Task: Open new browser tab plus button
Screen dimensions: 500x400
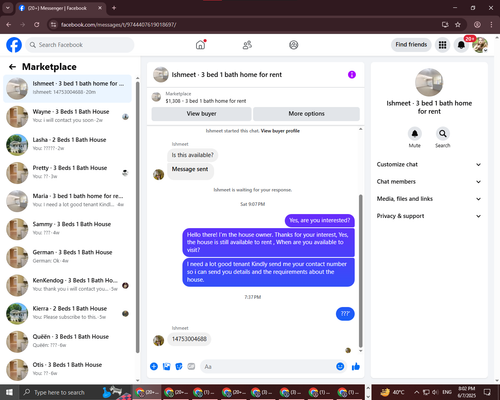Action: [x=114, y=8]
